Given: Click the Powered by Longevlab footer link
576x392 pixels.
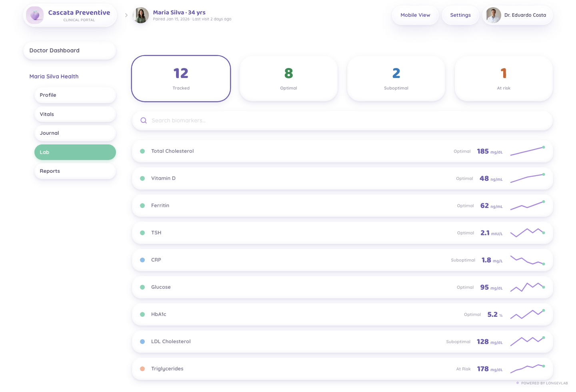Looking at the screenshot, I should [x=542, y=383].
